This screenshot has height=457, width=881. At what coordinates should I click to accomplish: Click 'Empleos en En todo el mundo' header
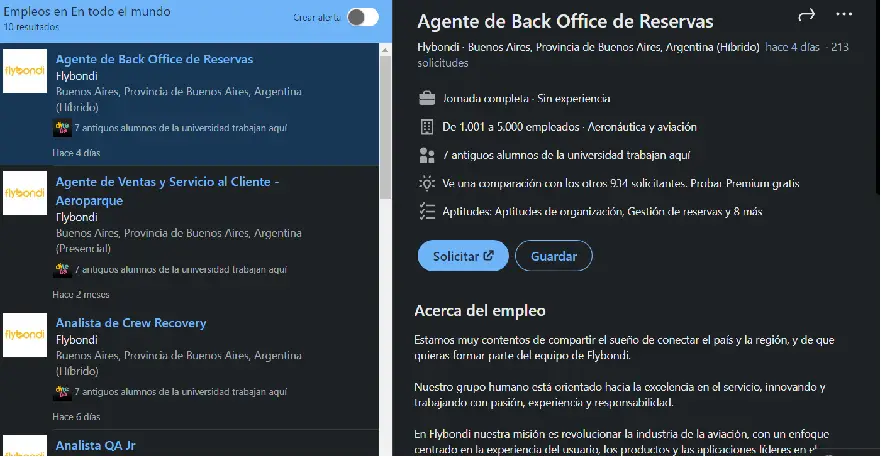pyautogui.click(x=87, y=11)
